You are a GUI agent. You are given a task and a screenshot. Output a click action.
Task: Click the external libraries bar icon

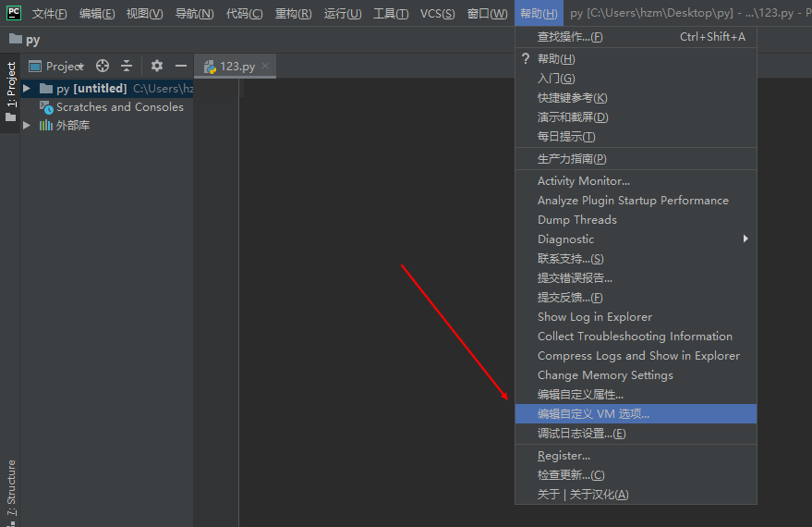(x=46, y=126)
